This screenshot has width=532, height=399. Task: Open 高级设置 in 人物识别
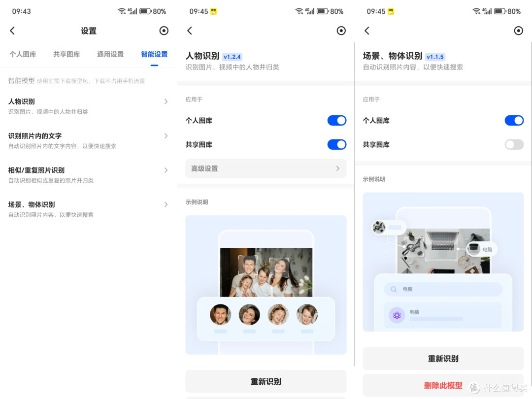266,168
